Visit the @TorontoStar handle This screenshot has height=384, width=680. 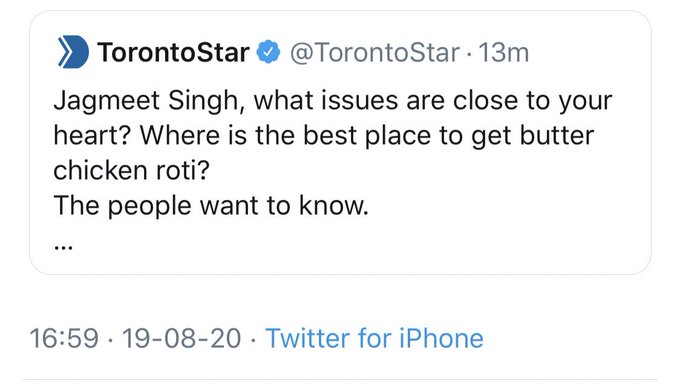tap(375, 53)
